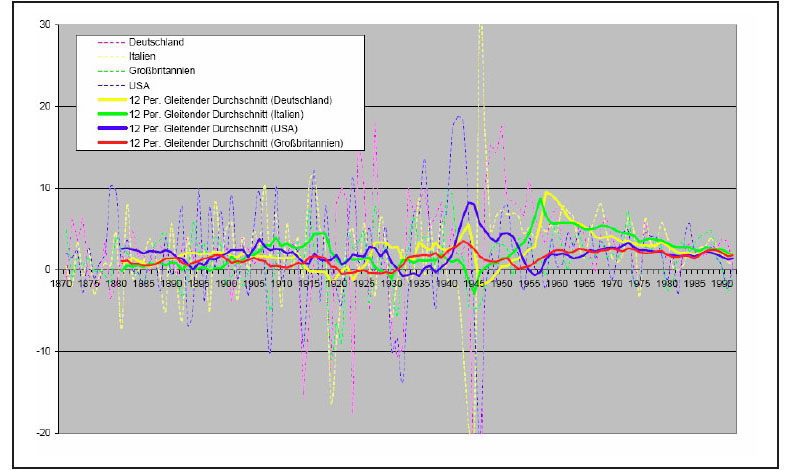Click the x-axis year 1985
The height and width of the screenshot is (470, 791).
tap(695, 284)
